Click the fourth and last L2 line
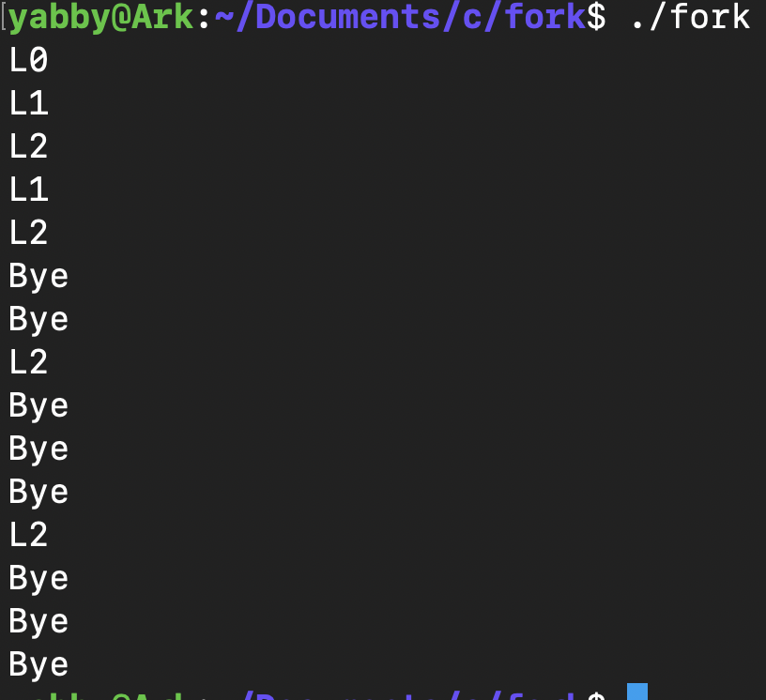The image size is (766, 700). point(28,536)
